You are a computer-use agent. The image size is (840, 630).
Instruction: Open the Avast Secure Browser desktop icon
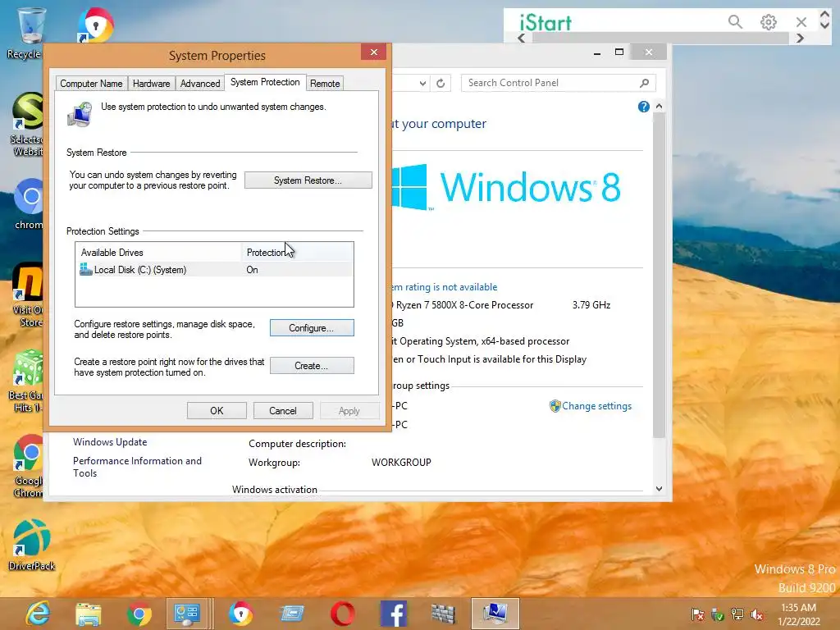(x=95, y=25)
